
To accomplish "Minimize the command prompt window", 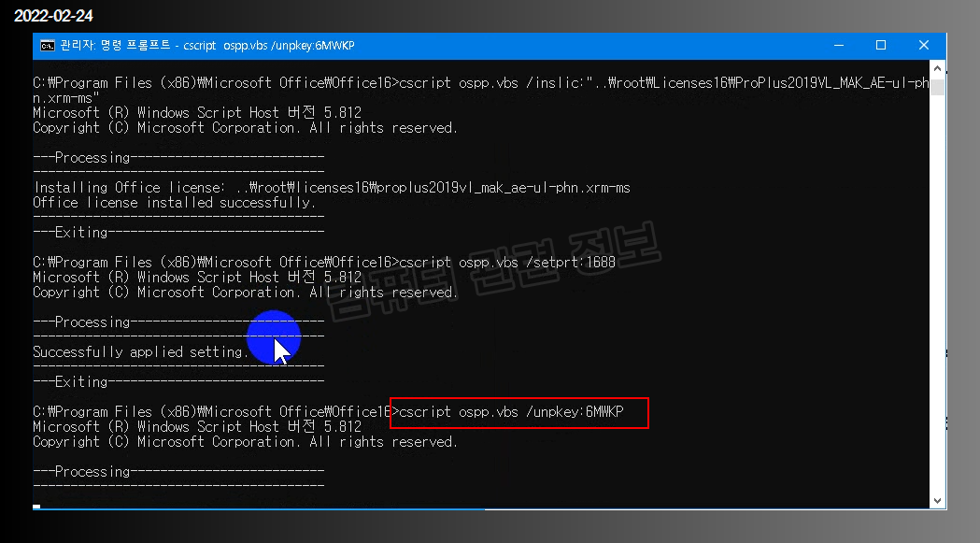I will tap(839, 45).
